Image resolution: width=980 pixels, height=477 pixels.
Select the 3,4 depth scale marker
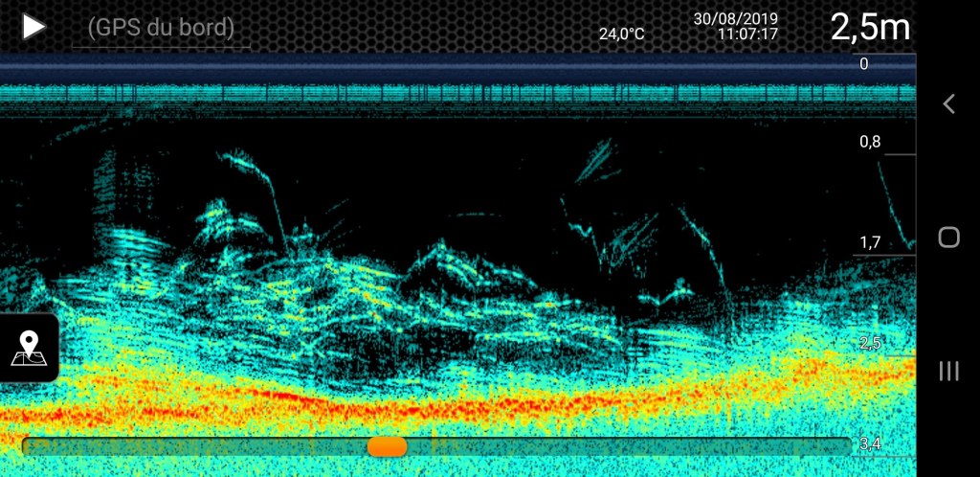[x=870, y=443]
